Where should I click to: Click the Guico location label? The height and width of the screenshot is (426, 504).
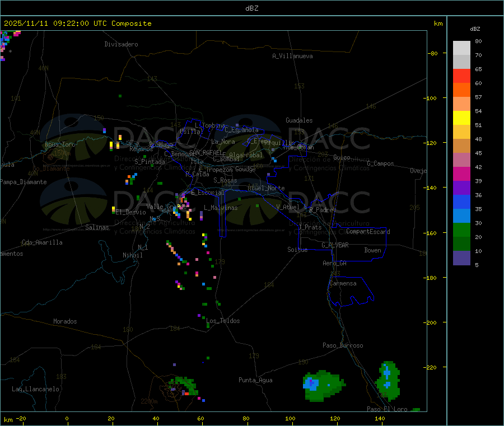pyautogui.click(x=342, y=157)
